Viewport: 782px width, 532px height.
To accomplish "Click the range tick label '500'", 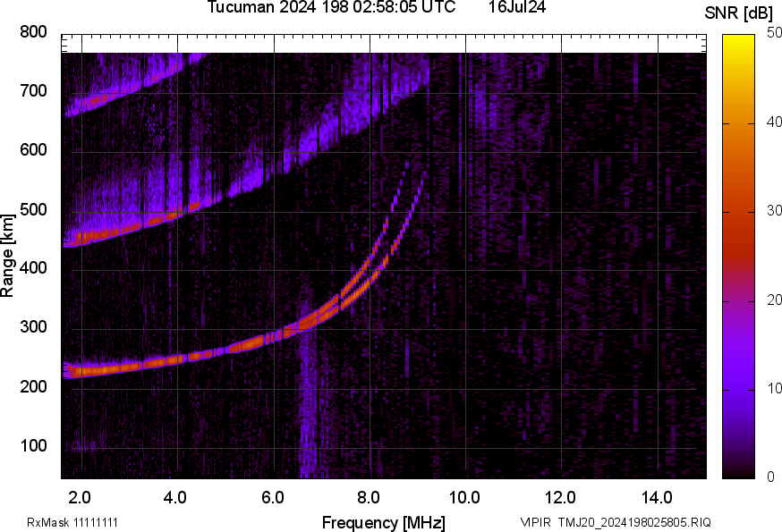I will coord(33,209).
